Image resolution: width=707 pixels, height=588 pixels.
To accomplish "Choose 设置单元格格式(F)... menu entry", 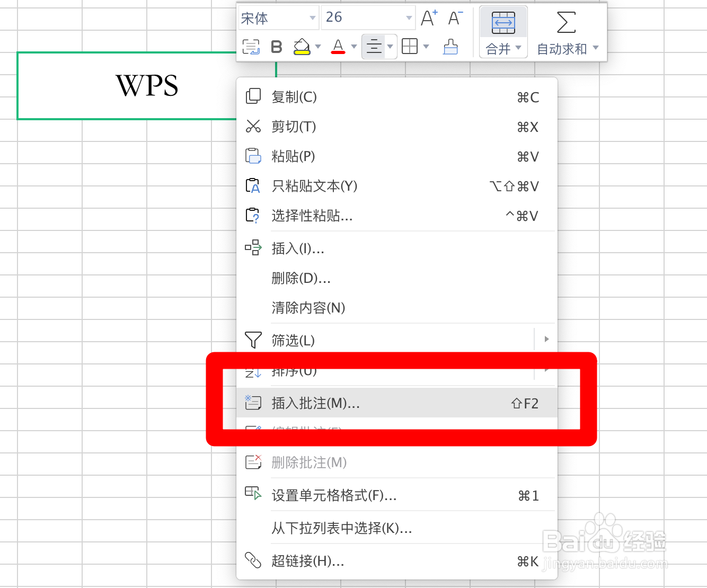I will click(x=397, y=495).
